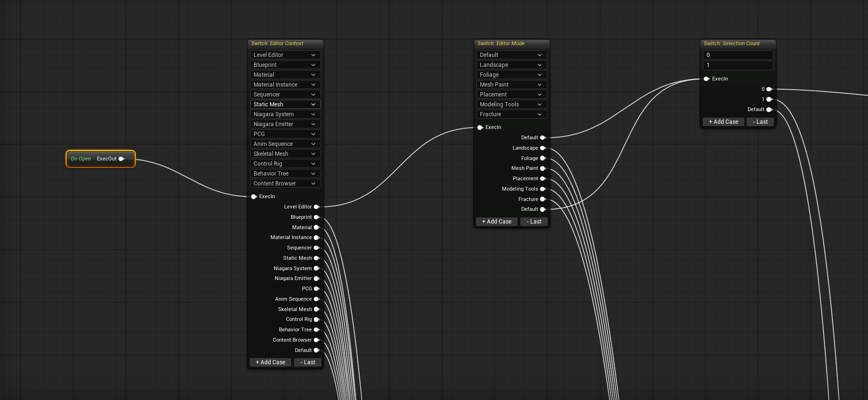
Task: Open the Niagara System case dropdown
Action: point(285,114)
